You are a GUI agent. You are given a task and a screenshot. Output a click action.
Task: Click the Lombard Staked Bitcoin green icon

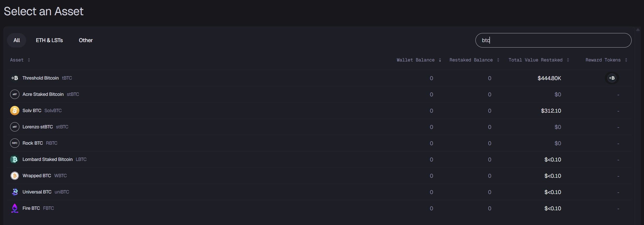click(x=15, y=159)
